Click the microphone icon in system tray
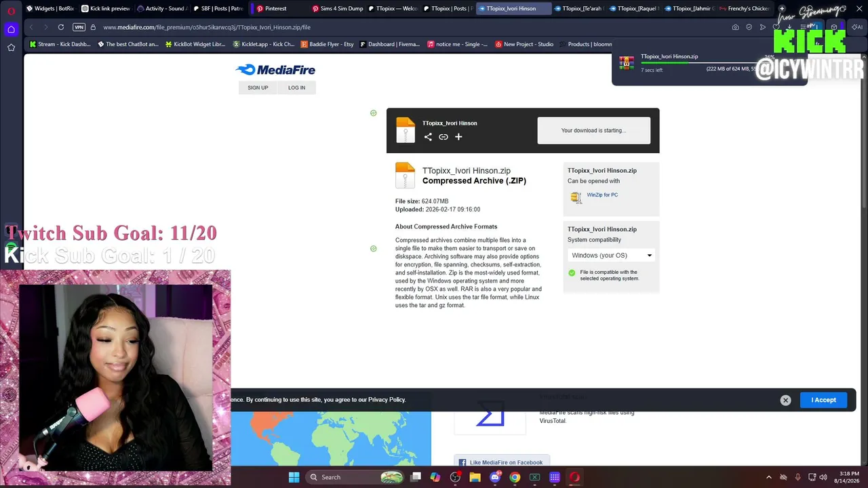Screen dimensions: 868x488 (x=797, y=477)
